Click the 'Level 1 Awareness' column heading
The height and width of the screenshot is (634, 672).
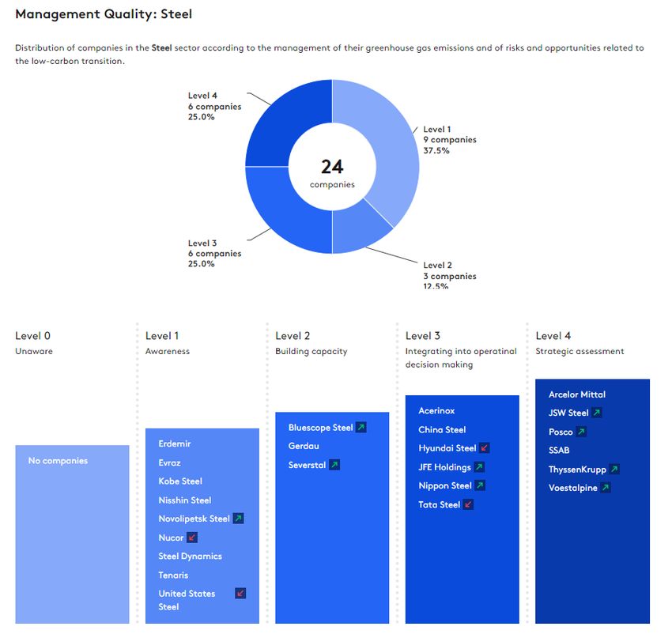(x=167, y=343)
